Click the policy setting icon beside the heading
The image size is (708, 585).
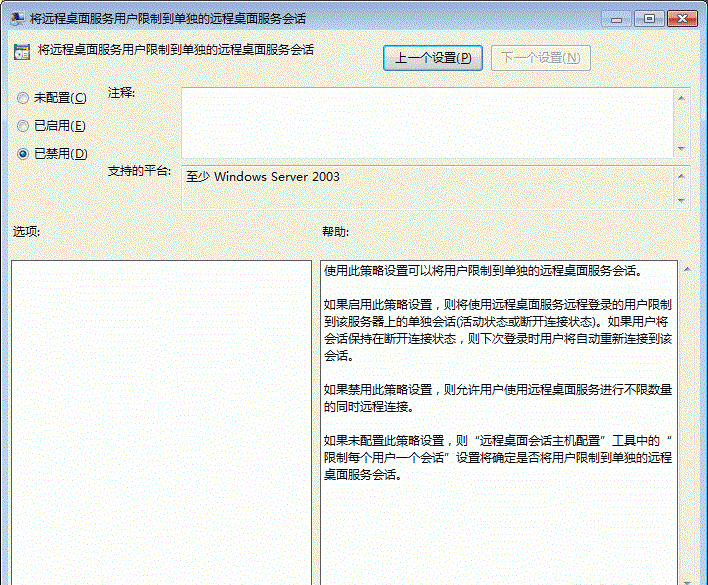click(22, 52)
